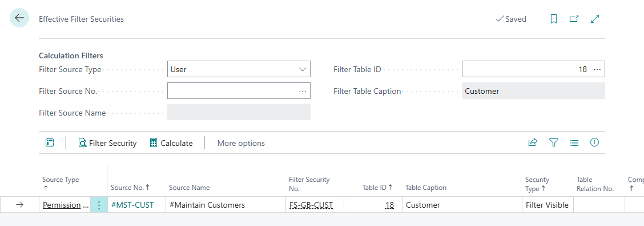Toggle the filter pane funnel icon
This screenshot has width=644, height=226.
pyautogui.click(x=554, y=142)
